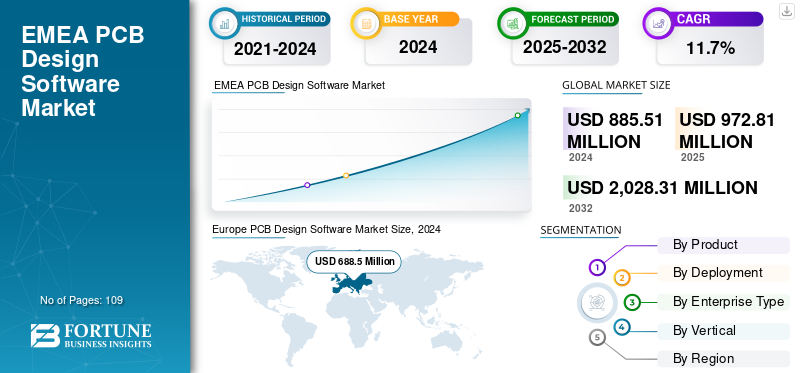Click segmentation circle number 2
Viewport: 800px width, 373px height.
(622, 278)
